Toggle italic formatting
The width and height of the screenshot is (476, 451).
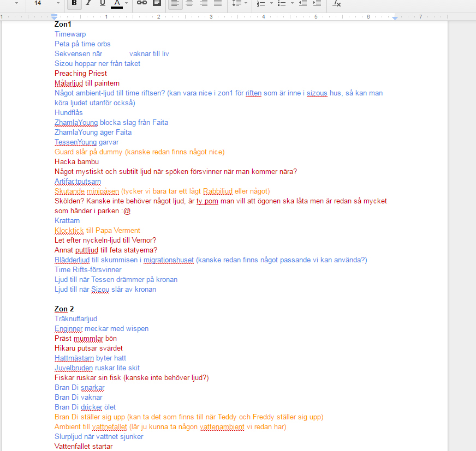point(88,3)
